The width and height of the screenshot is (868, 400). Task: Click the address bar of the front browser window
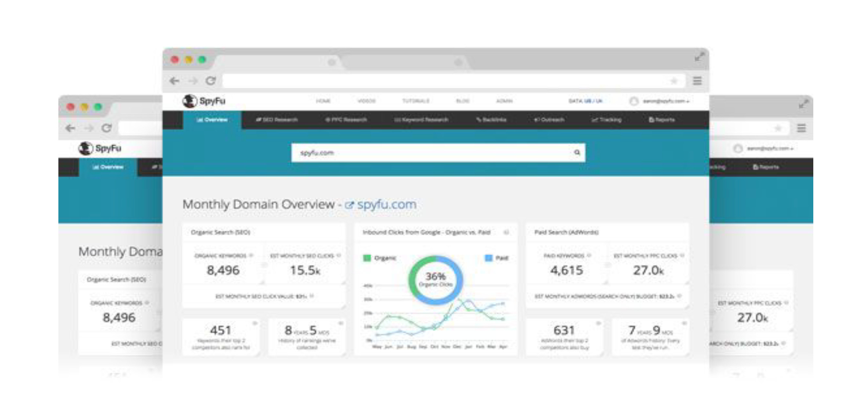(453, 81)
